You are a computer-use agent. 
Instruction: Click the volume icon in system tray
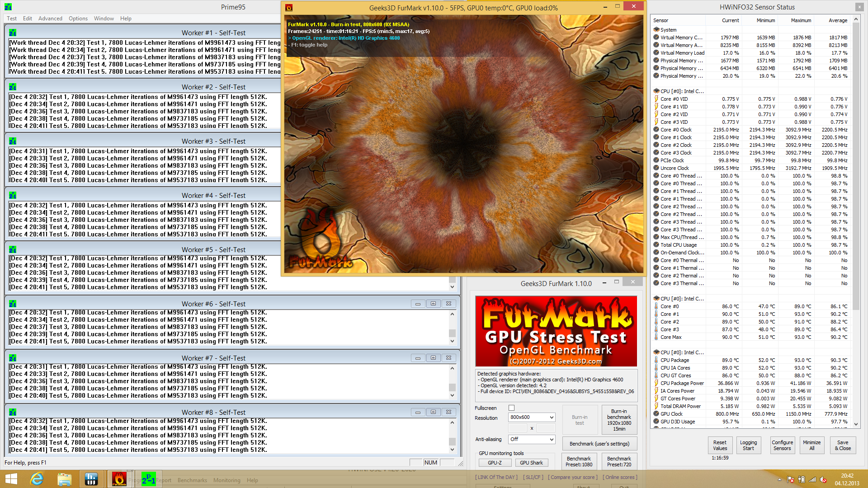coord(823,480)
